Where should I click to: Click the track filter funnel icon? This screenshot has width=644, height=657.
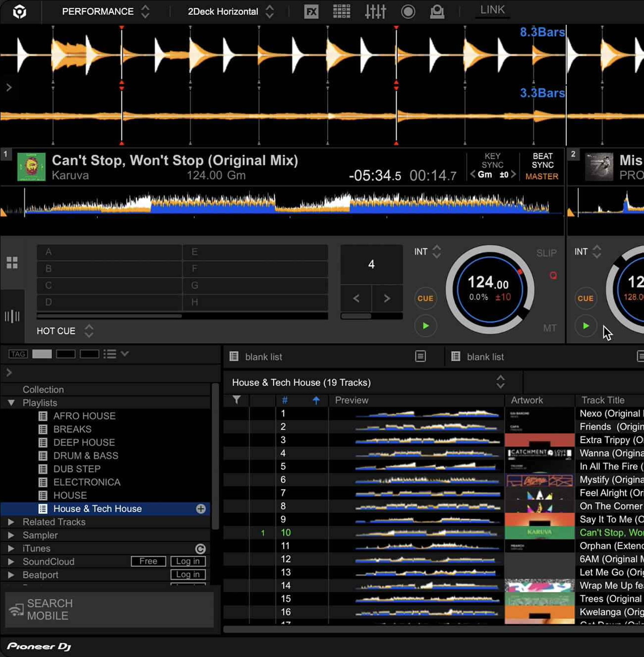pos(237,400)
